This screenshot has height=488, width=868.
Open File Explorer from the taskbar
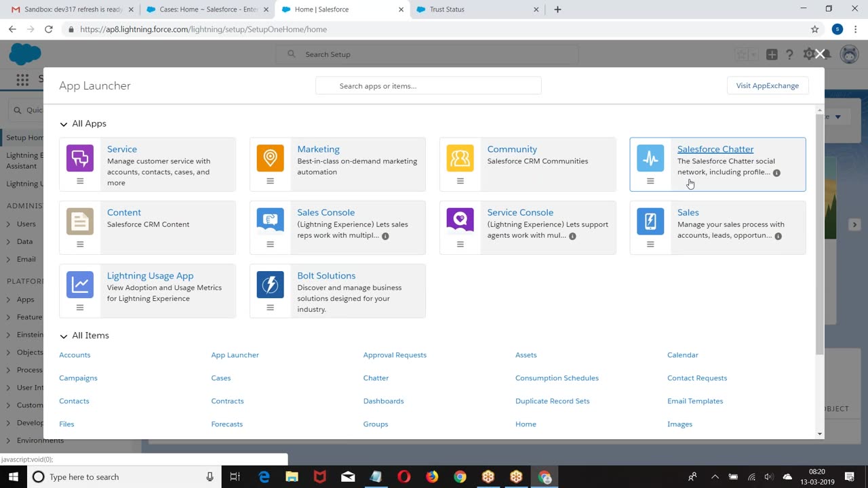292,477
